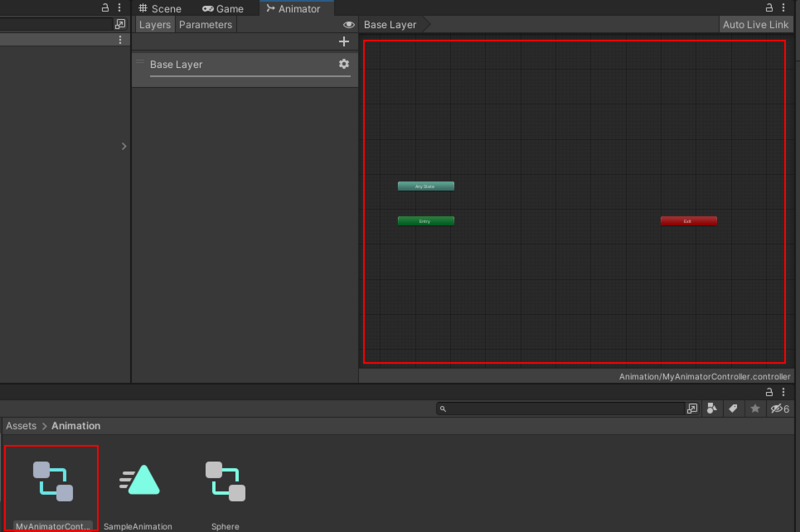The width and height of the screenshot is (800, 532).
Task: Open the Layers tab in Animator
Action: click(x=155, y=24)
